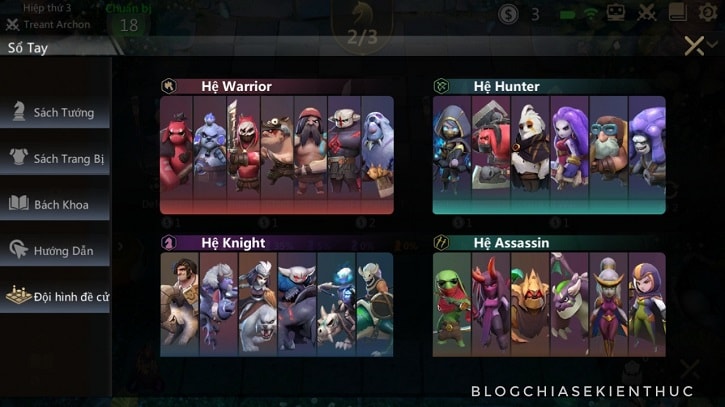
Task: Close the Sổ Tay handbook panel
Action: tap(694, 46)
